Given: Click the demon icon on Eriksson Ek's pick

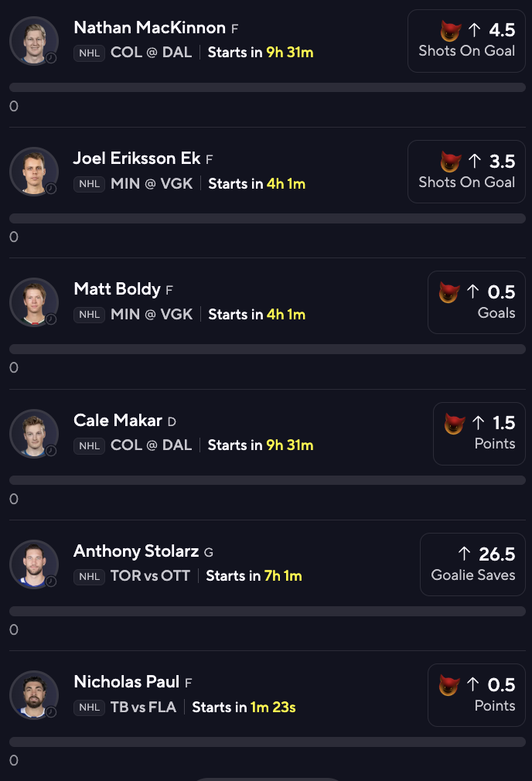Looking at the screenshot, I should 450,162.
